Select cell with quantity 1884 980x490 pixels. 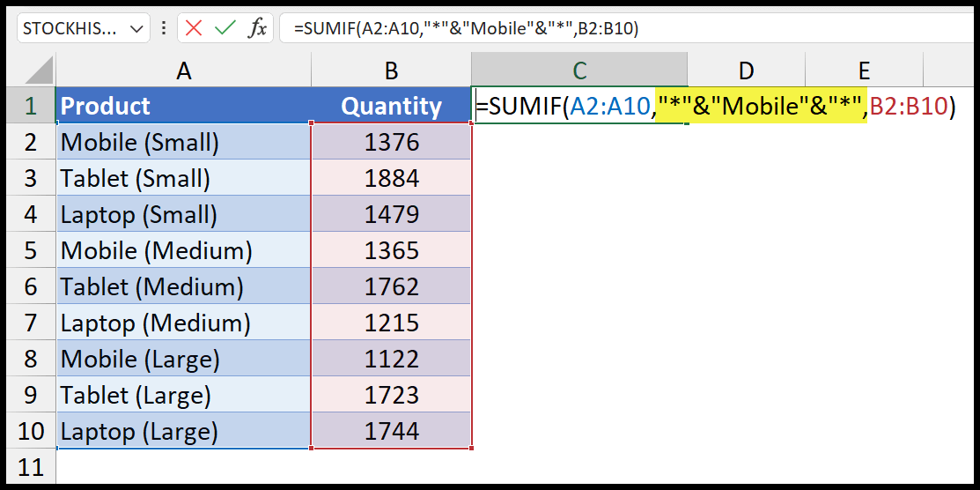391,179
